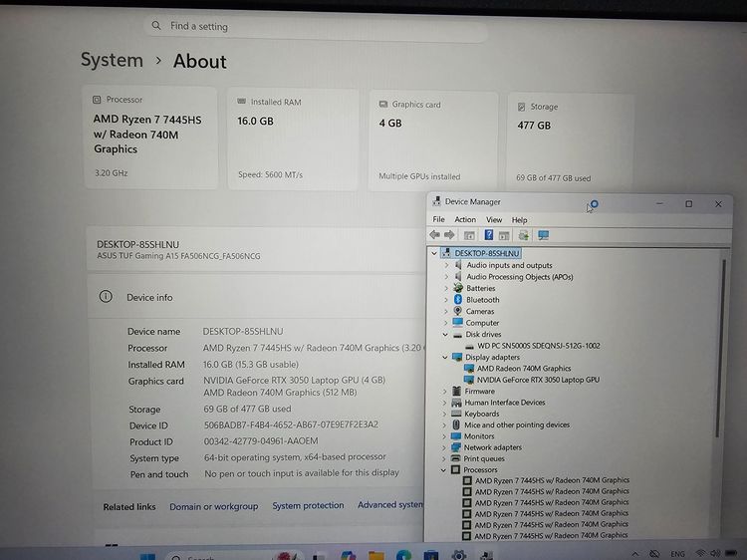Click the Monitors category icon

[x=456, y=435]
